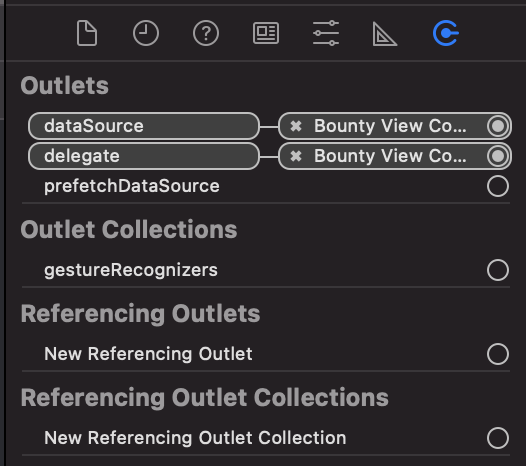Image resolution: width=526 pixels, height=466 pixels.
Task: Click the New Referencing Outlet Collection circle
Action: [x=498, y=438]
